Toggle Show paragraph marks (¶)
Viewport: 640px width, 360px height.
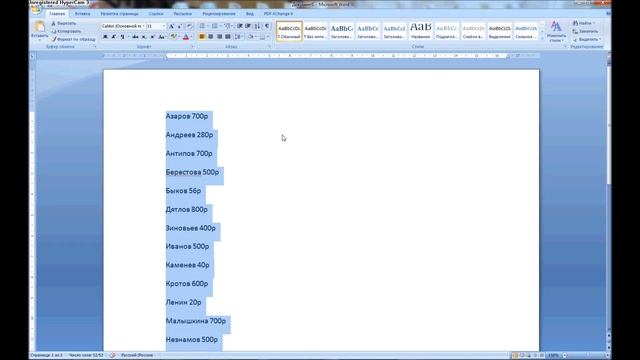coord(267,26)
